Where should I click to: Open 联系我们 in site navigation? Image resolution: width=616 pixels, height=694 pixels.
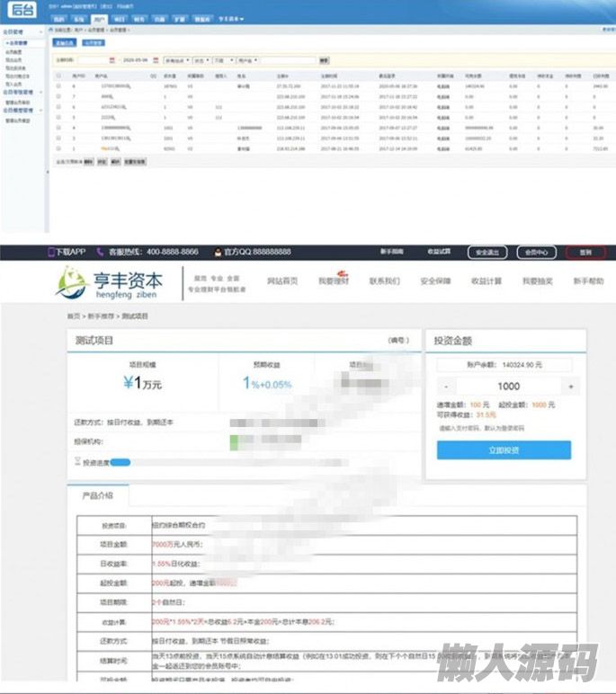384,281
